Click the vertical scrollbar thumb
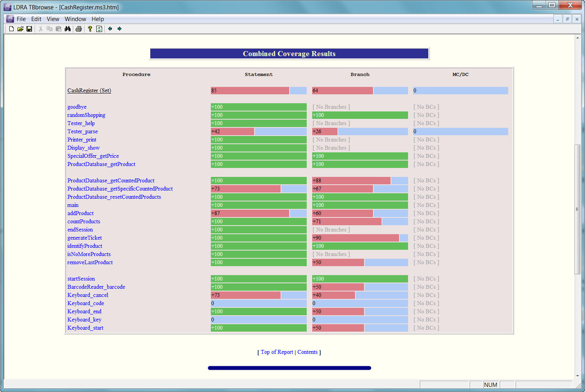This screenshot has height=392, width=585. [x=577, y=209]
